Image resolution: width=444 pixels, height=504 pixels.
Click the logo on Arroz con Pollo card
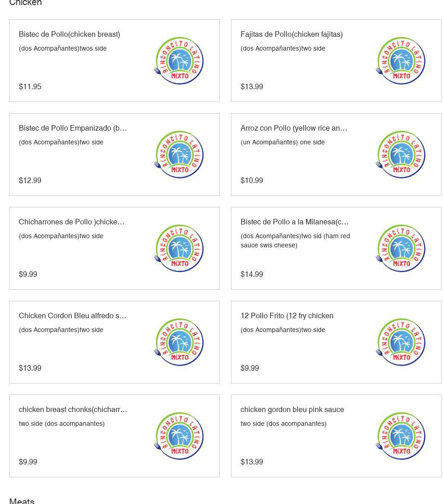click(x=401, y=155)
